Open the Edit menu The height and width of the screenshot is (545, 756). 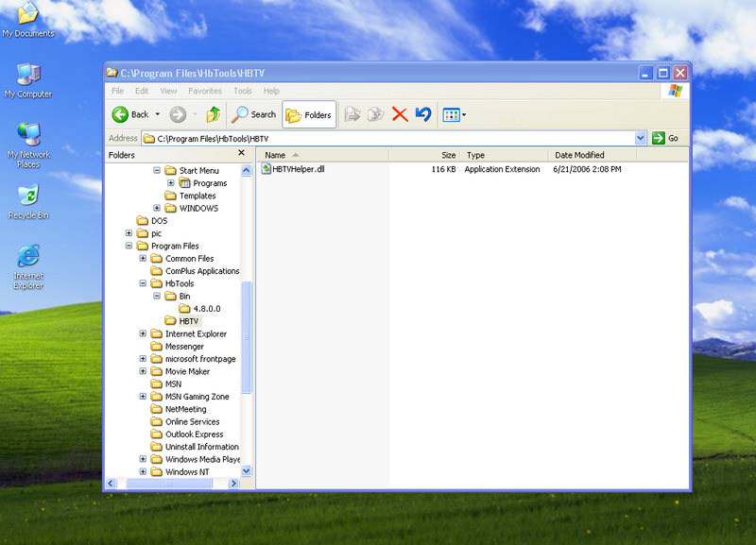tap(142, 91)
